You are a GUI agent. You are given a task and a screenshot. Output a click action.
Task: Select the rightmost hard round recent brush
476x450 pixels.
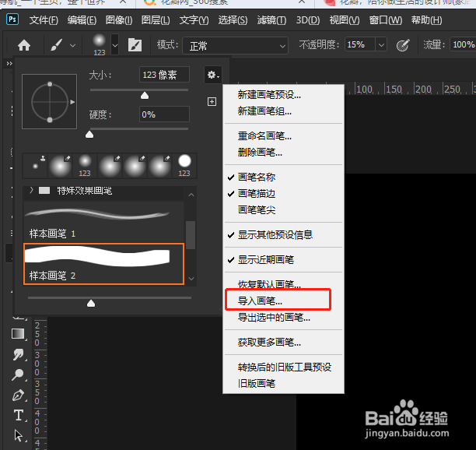point(184,166)
